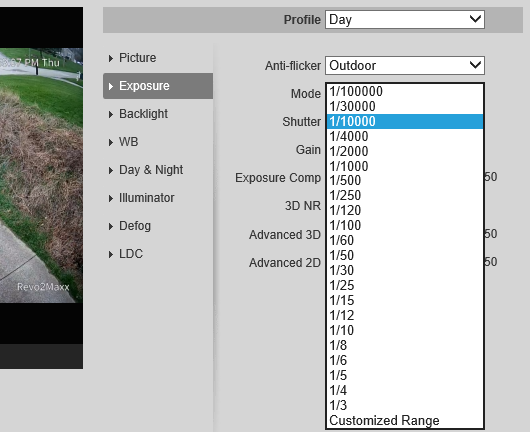Choose shutter speed 1/12
Image resolution: width=530 pixels, height=432 pixels.
(405, 315)
